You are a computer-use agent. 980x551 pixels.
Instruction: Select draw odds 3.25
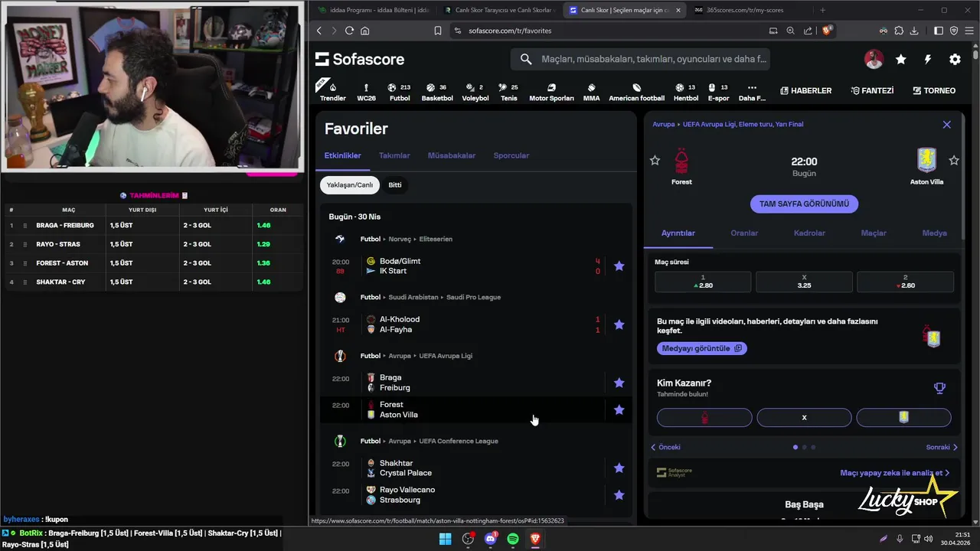coord(804,282)
